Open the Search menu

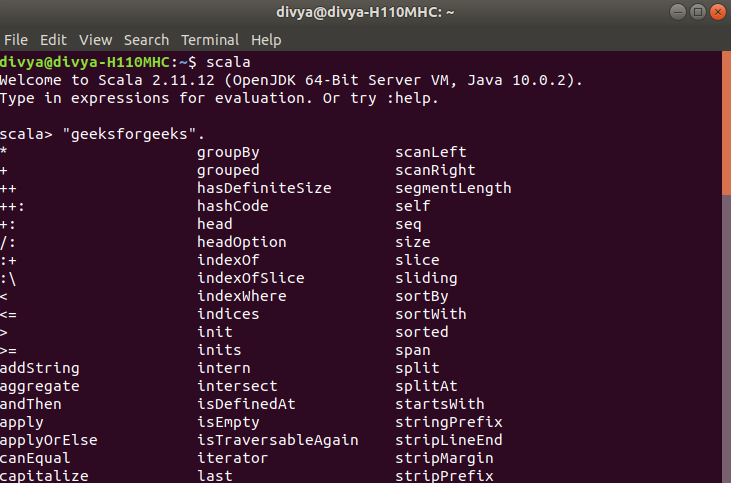146,40
